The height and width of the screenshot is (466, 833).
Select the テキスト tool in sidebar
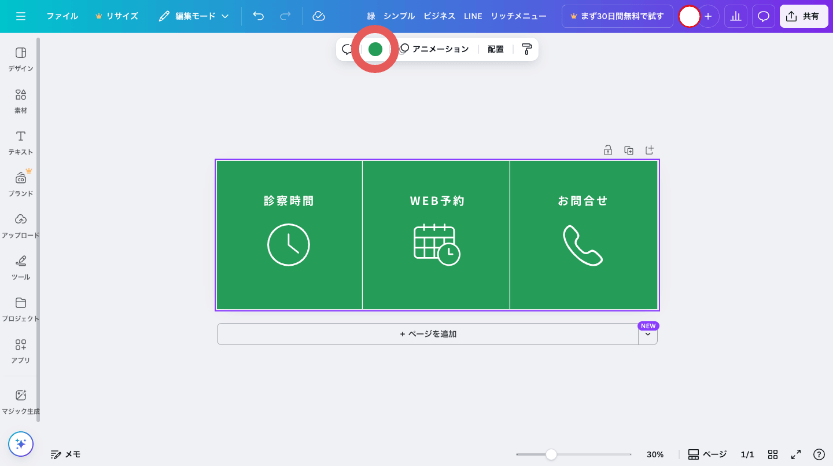[x=20, y=141]
